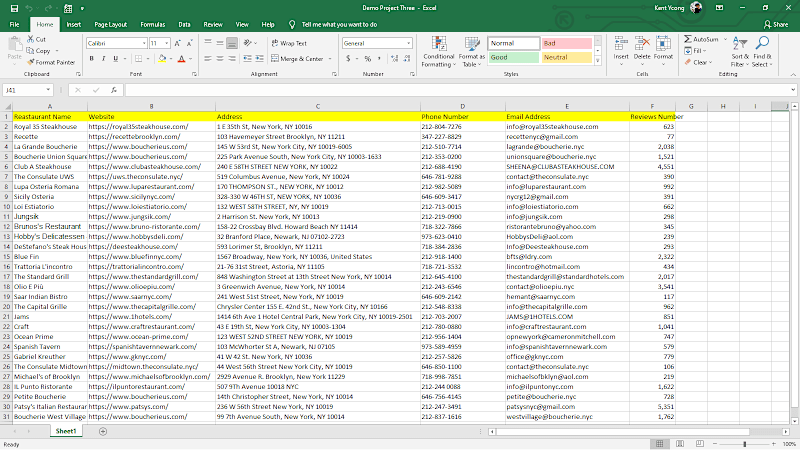Collapse the ribbon with arrow

793,74
